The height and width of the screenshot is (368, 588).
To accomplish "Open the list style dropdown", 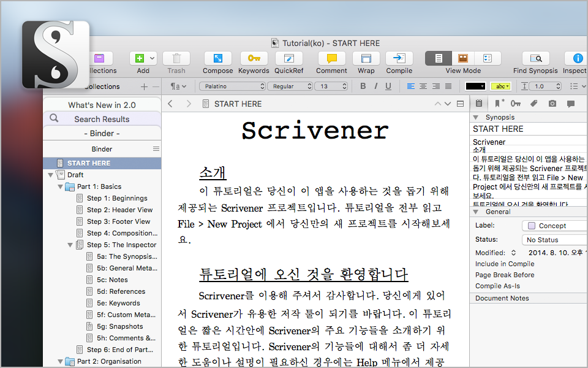I will [578, 86].
